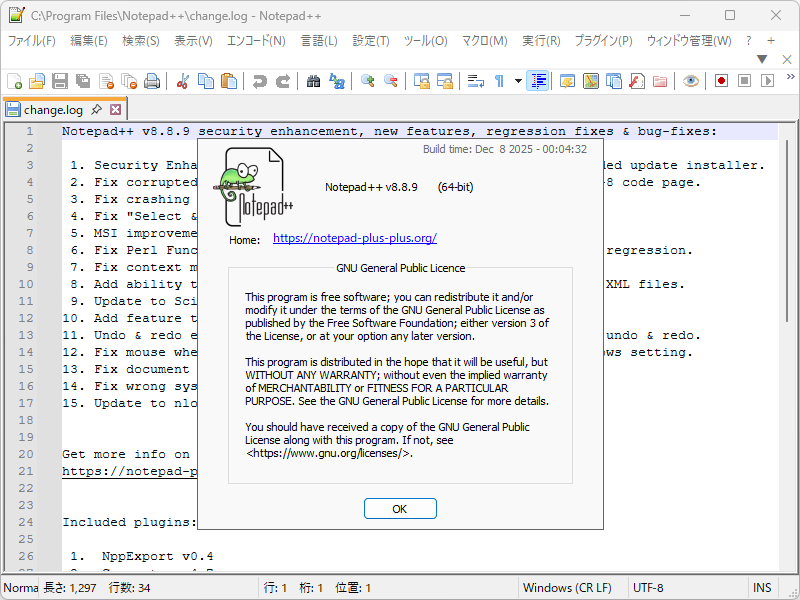Pin the change.log tab pushpin
This screenshot has width=800, height=600.
click(97, 109)
